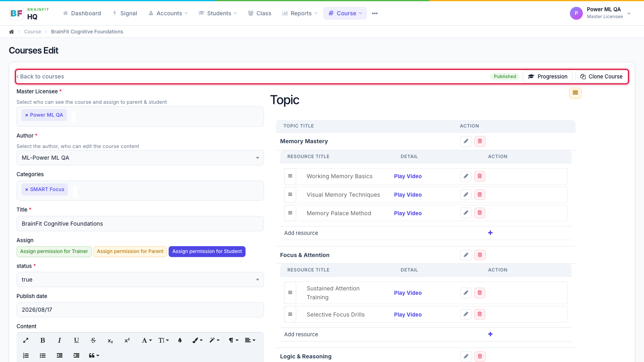Click the Clone Course button
Screen dimensions: 644x362
[601, 76]
